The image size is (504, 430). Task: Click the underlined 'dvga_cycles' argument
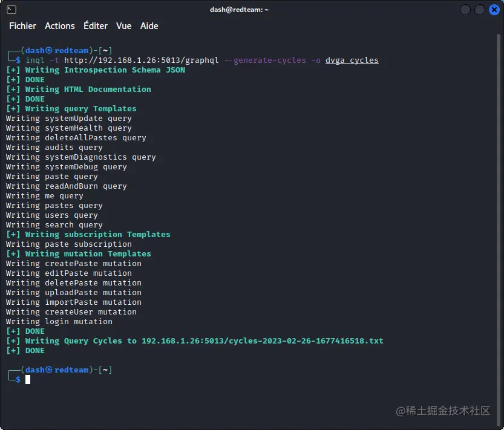pyautogui.click(x=352, y=60)
